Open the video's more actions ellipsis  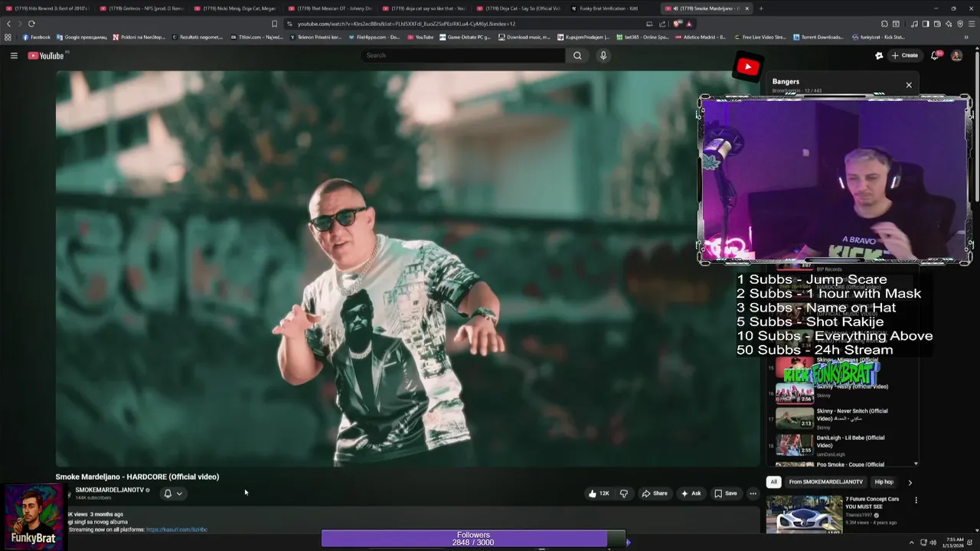click(x=753, y=494)
